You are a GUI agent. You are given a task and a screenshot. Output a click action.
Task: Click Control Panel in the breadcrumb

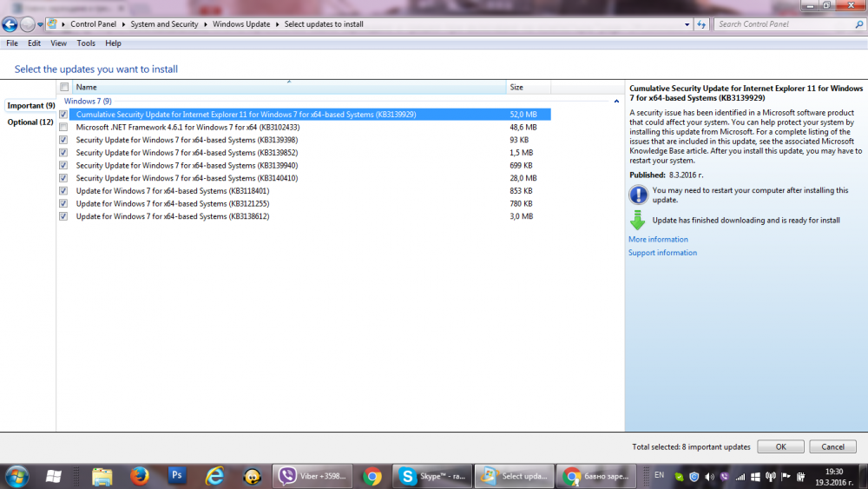click(x=93, y=24)
